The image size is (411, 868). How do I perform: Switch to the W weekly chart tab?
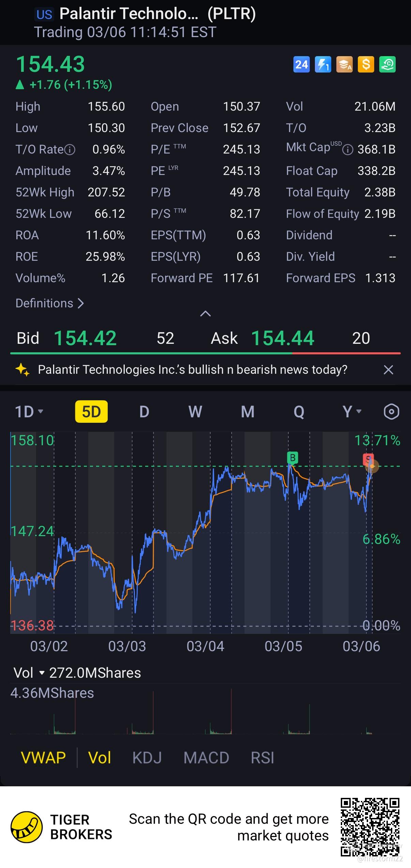click(x=195, y=412)
